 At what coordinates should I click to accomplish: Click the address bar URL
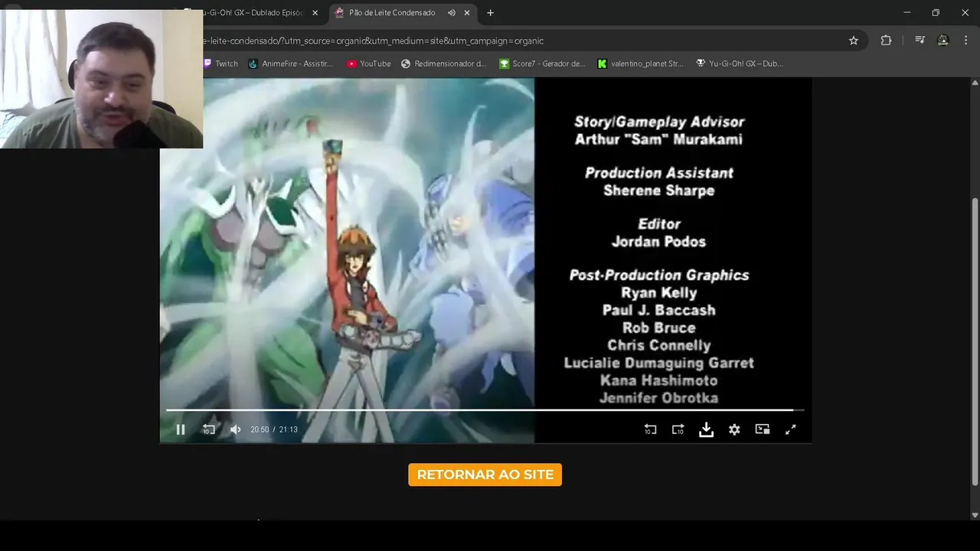pyautogui.click(x=373, y=41)
